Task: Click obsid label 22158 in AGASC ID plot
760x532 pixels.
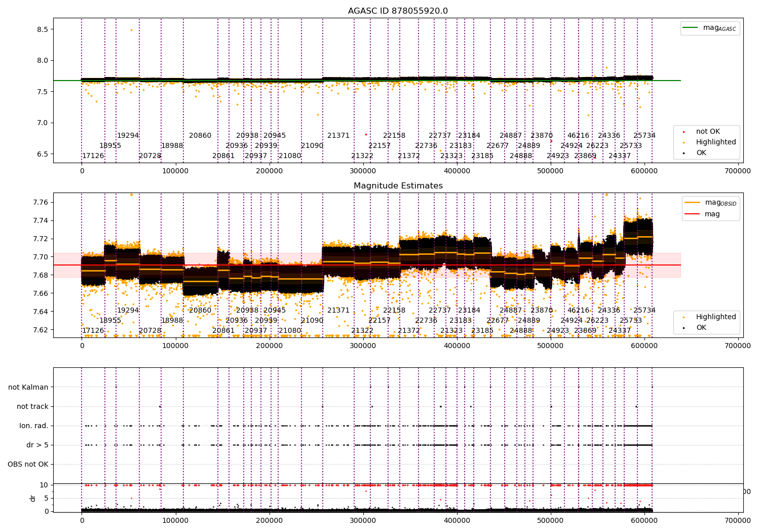Action: click(394, 135)
